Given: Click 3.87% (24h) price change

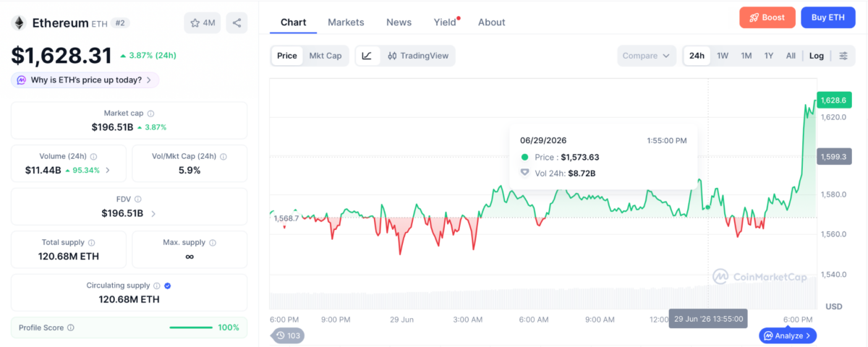Looking at the screenshot, I should click(148, 56).
